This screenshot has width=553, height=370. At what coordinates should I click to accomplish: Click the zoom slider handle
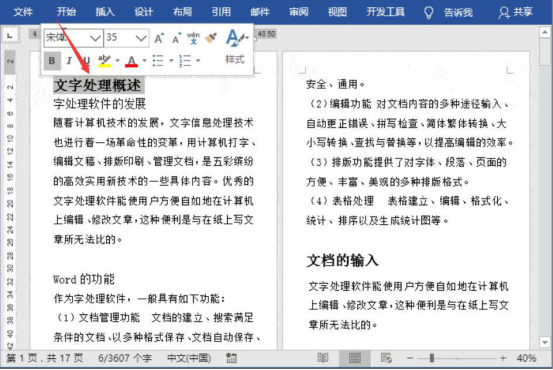(432, 358)
